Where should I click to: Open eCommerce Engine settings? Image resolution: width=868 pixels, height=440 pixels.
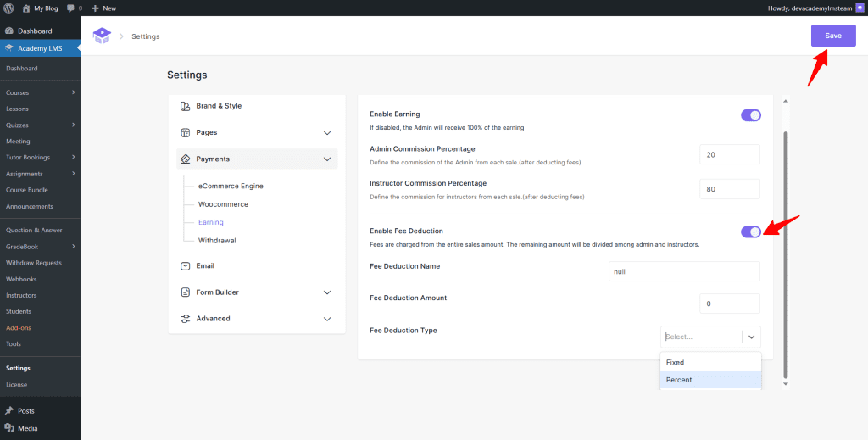click(x=231, y=186)
